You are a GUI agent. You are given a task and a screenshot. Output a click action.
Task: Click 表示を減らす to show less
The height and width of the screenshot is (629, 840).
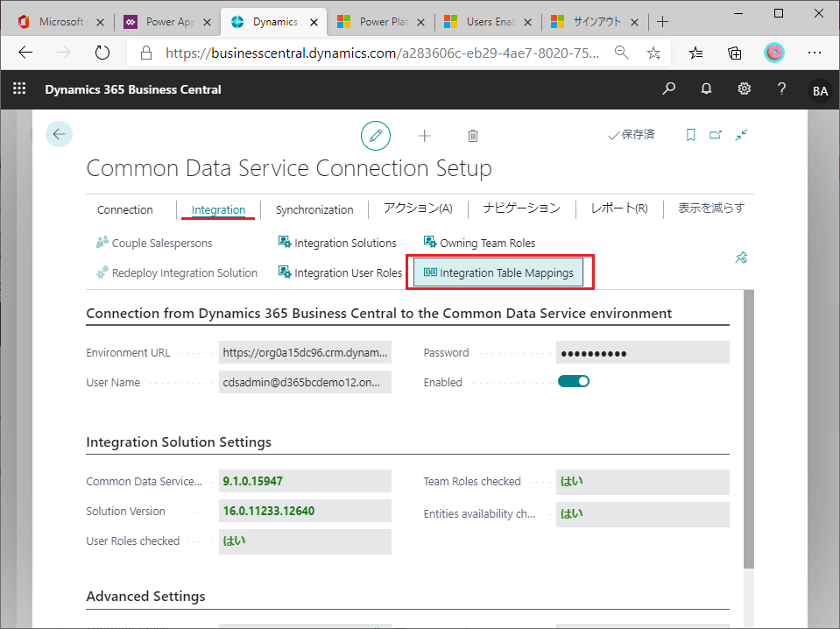click(x=711, y=208)
